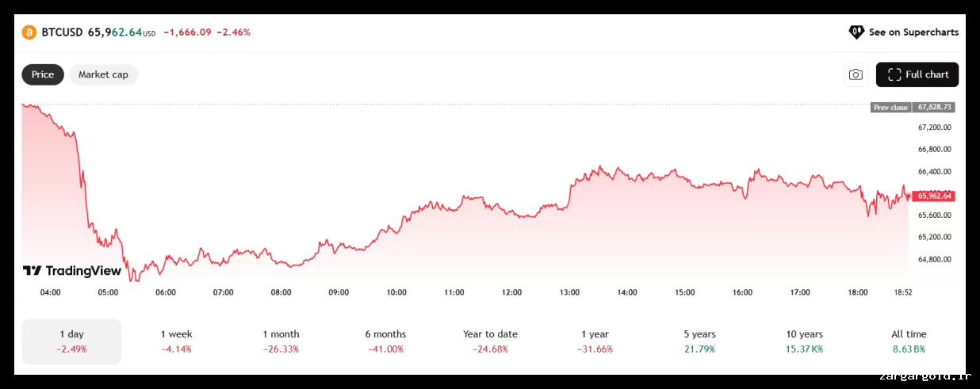The height and width of the screenshot is (389, 980).
Task: Click the current price label 65,962.64
Action: (933, 196)
